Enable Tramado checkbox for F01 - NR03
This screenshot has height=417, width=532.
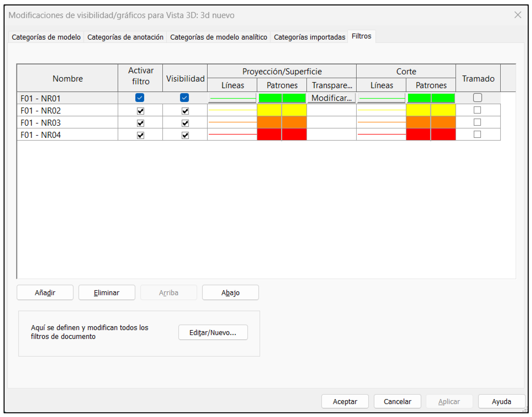(x=477, y=122)
